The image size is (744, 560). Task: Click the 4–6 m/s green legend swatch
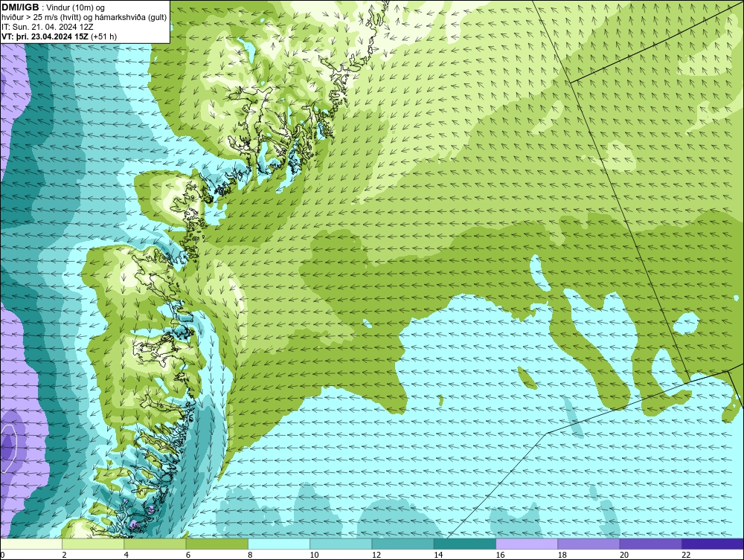[155, 544]
